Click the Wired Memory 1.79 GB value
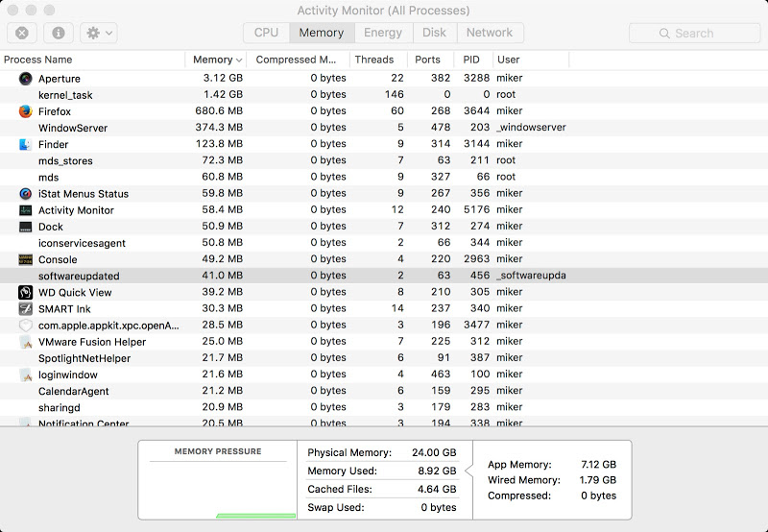Screen dimensions: 768x532 [597, 480]
